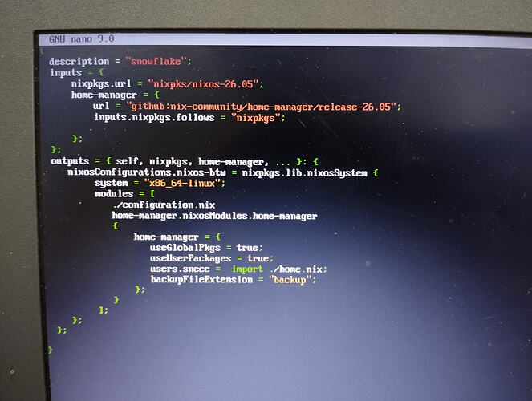The height and width of the screenshot is (401, 532).
Task: Place cursor on "snowflake" description string
Action: coord(156,62)
